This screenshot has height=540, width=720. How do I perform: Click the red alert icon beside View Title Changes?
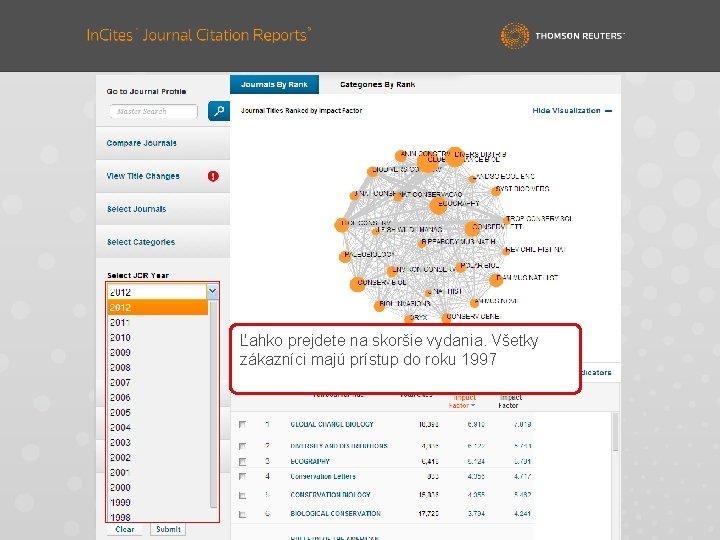pos(213,176)
